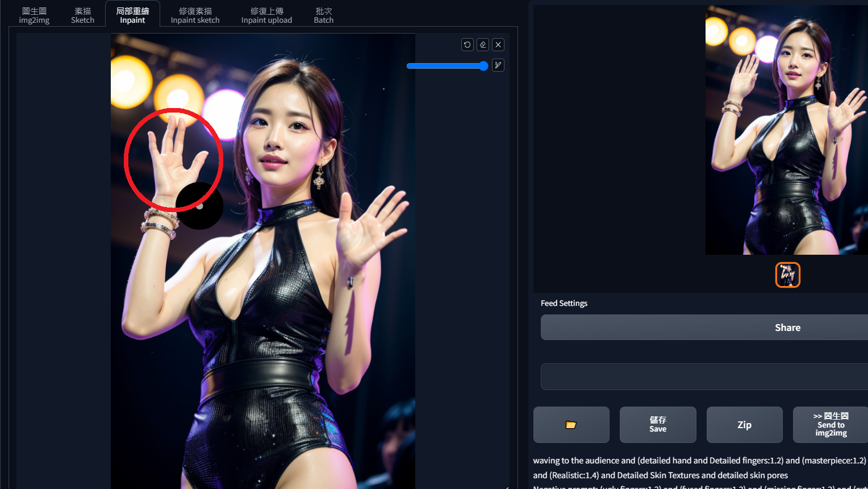Switch to the Batch tab

pyautogui.click(x=324, y=15)
